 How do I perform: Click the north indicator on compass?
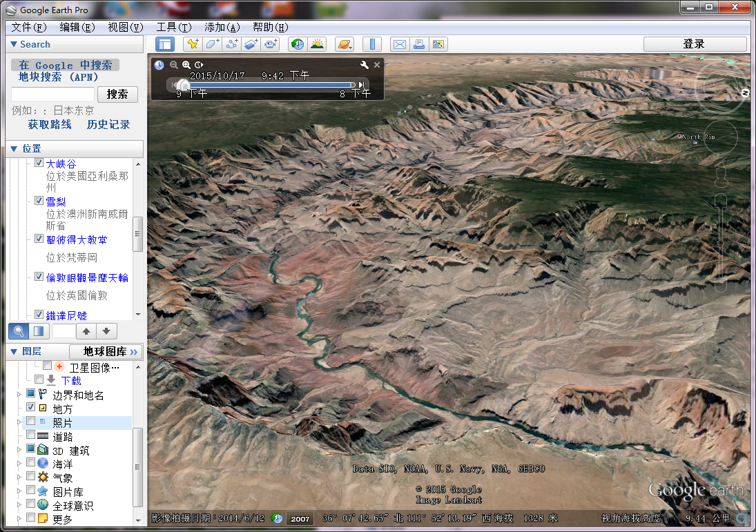pos(746,92)
